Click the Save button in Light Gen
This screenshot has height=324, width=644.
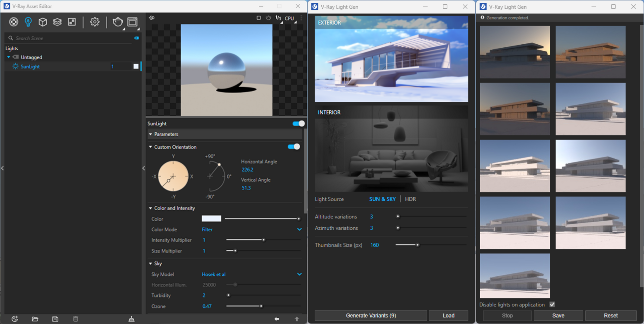[x=558, y=316]
